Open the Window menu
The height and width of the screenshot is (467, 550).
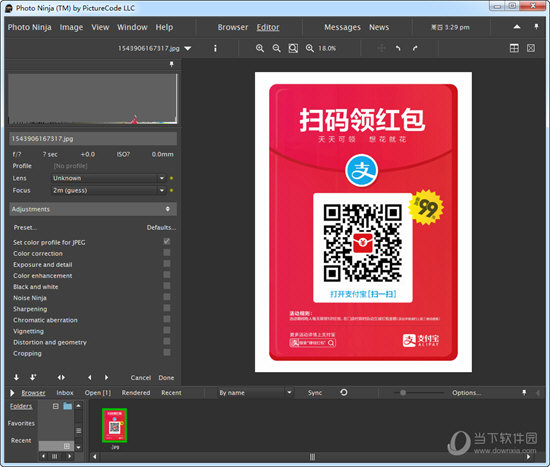[x=132, y=27]
